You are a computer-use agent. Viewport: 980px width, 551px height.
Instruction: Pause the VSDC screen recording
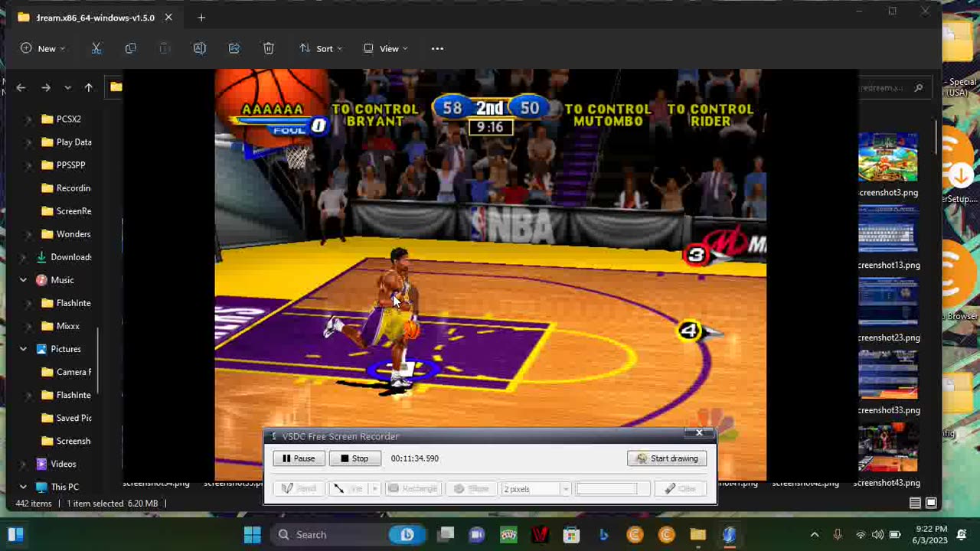tap(299, 458)
